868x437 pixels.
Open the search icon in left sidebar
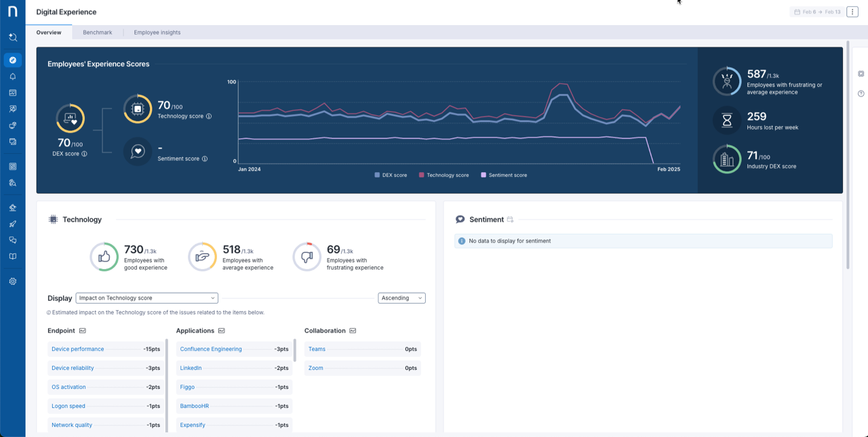(x=12, y=37)
